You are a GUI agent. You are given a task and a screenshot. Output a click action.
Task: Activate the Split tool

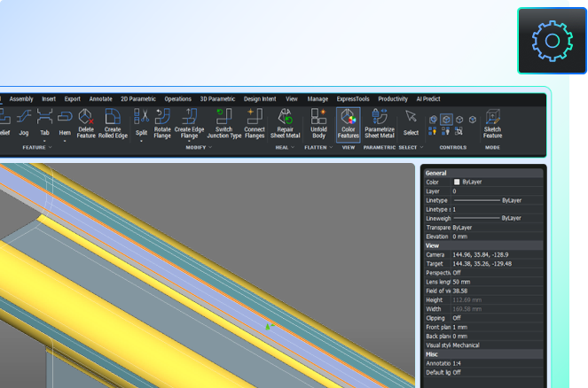click(x=141, y=122)
